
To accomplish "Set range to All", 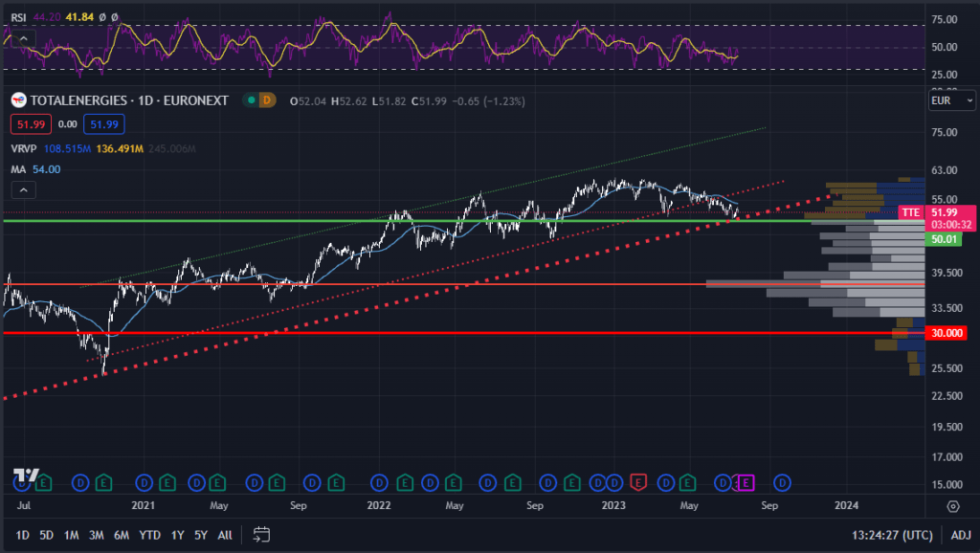I will (x=225, y=535).
